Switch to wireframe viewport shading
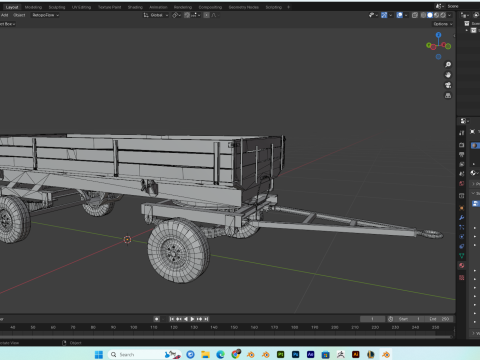Image resolution: width=480 pixels, height=360 pixels. [423, 15]
